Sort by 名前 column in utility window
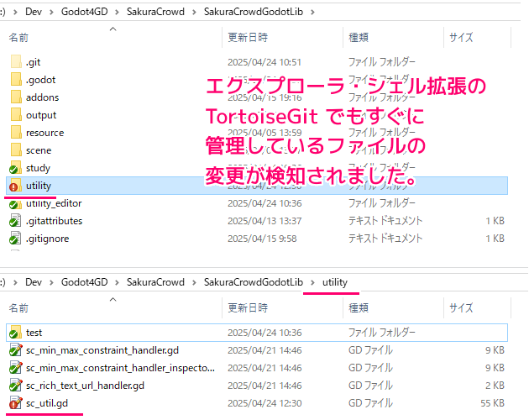 pyautogui.click(x=18, y=308)
